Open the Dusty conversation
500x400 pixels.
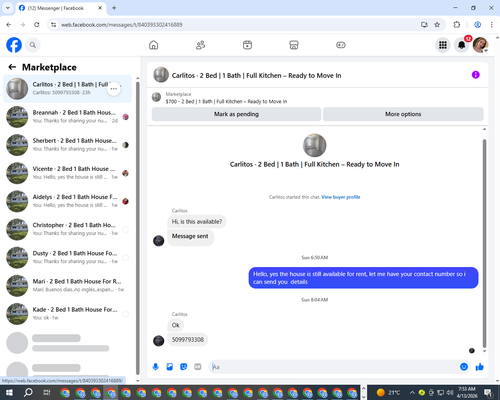click(x=67, y=257)
